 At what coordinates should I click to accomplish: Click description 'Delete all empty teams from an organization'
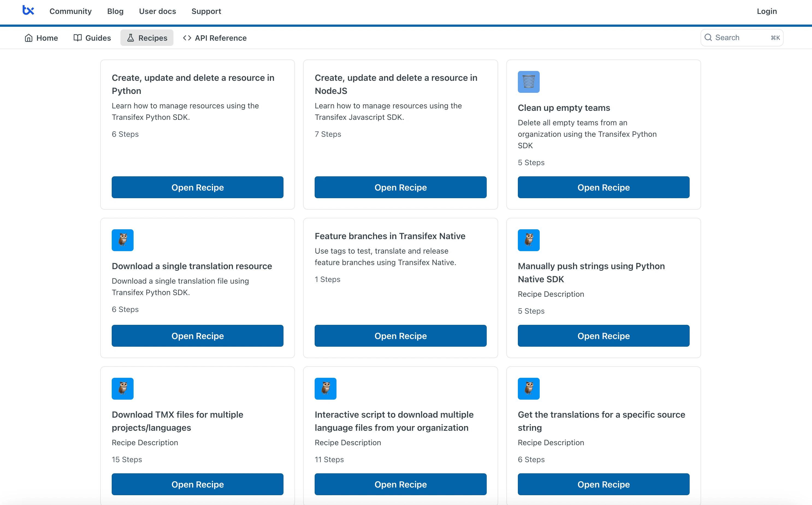coord(587,134)
